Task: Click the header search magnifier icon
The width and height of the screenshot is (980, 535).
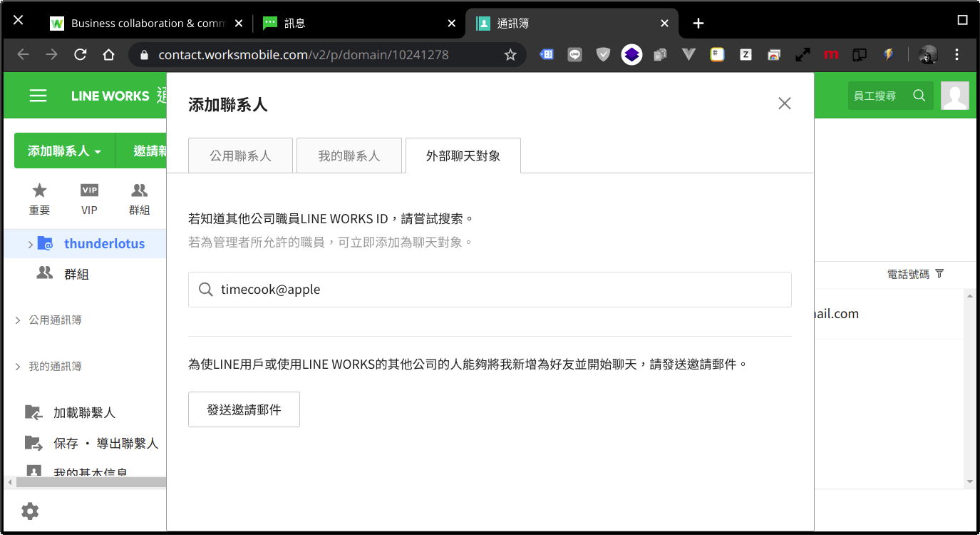Action: pyautogui.click(x=919, y=96)
